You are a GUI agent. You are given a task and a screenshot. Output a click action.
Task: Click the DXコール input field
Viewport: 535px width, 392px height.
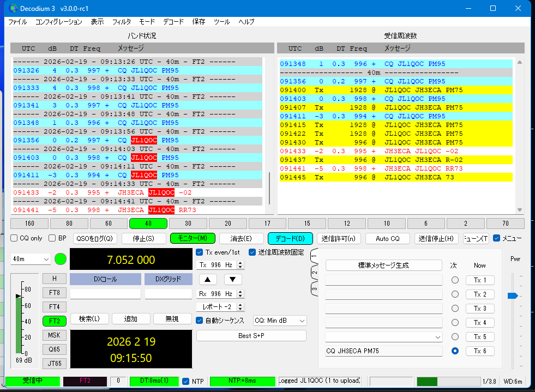click(105, 294)
